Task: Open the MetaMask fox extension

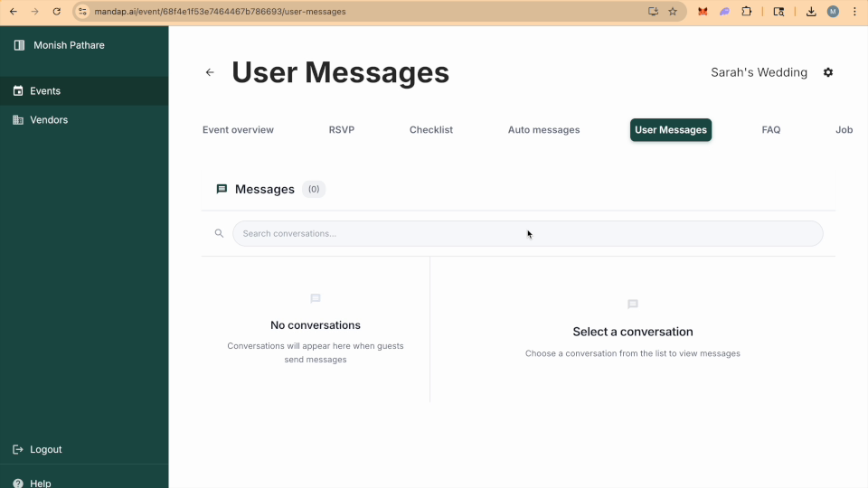Action: (703, 11)
